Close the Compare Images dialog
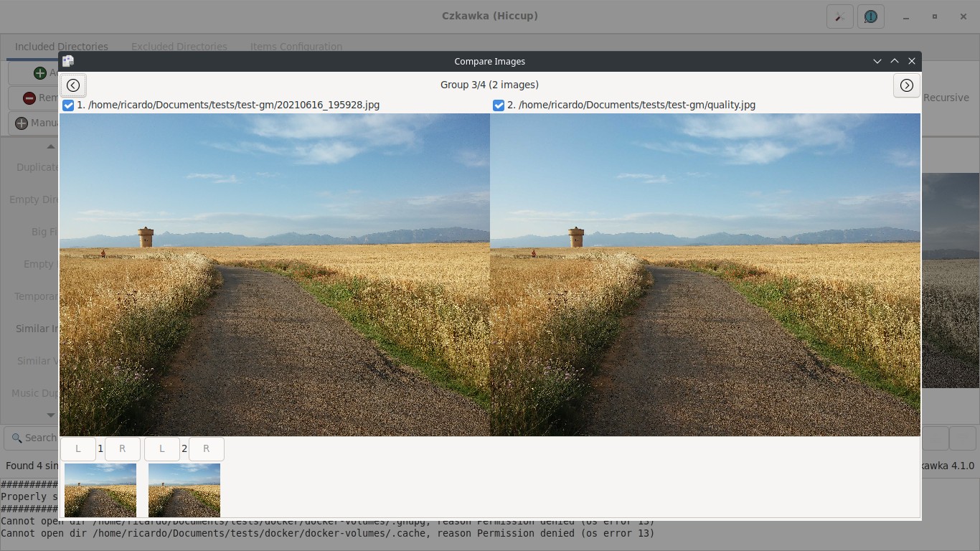The height and width of the screenshot is (551, 980). coord(912,62)
